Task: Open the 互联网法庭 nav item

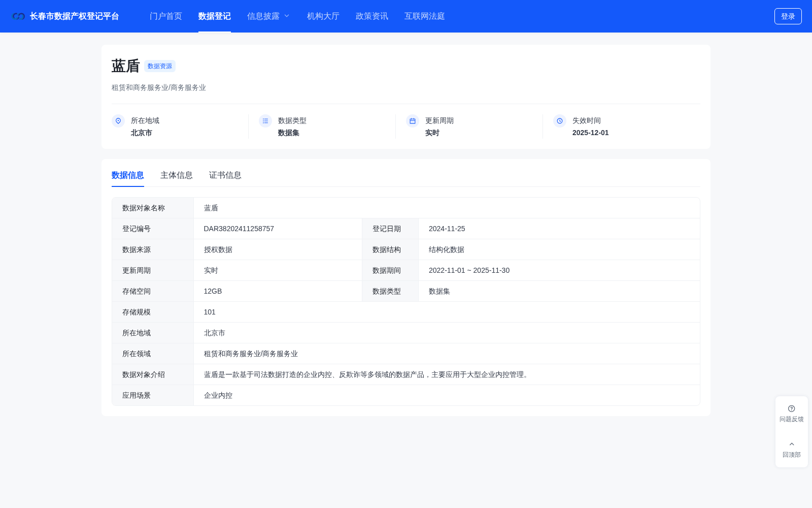Action: click(x=425, y=16)
